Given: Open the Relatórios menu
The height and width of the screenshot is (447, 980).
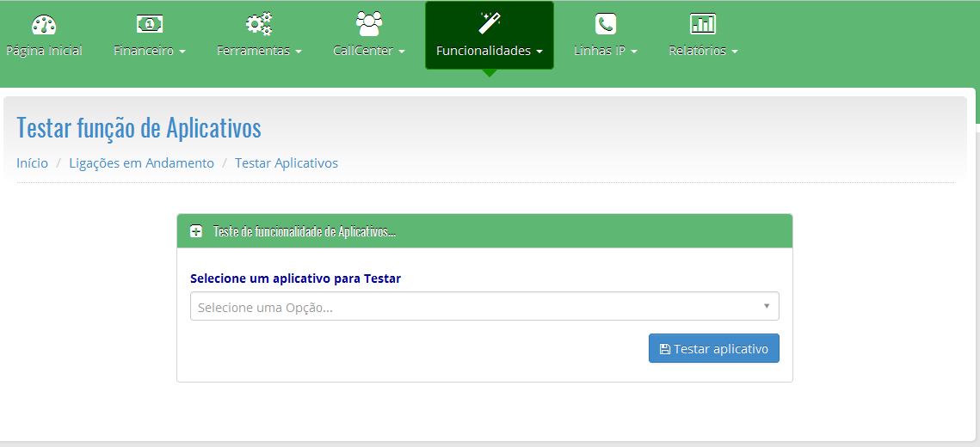Looking at the screenshot, I should pos(702,51).
